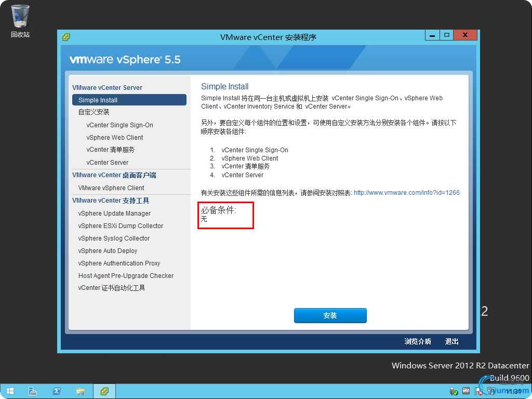Image resolution: width=532 pixels, height=399 pixels.
Task: Click numbered item 4 vCenter Server
Action: (242, 175)
